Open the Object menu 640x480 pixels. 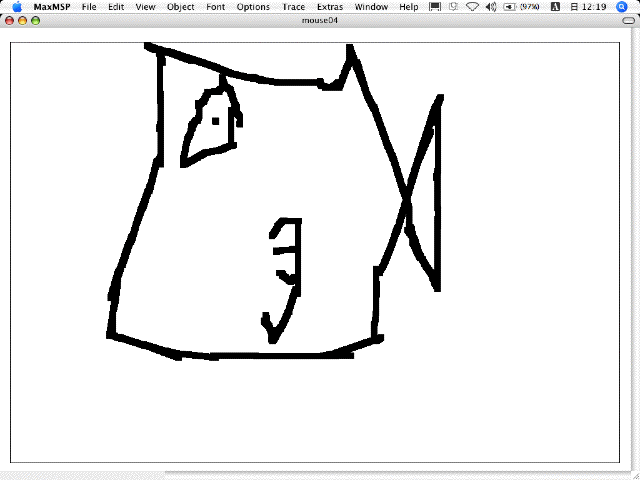pyautogui.click(x=180, y=7)
